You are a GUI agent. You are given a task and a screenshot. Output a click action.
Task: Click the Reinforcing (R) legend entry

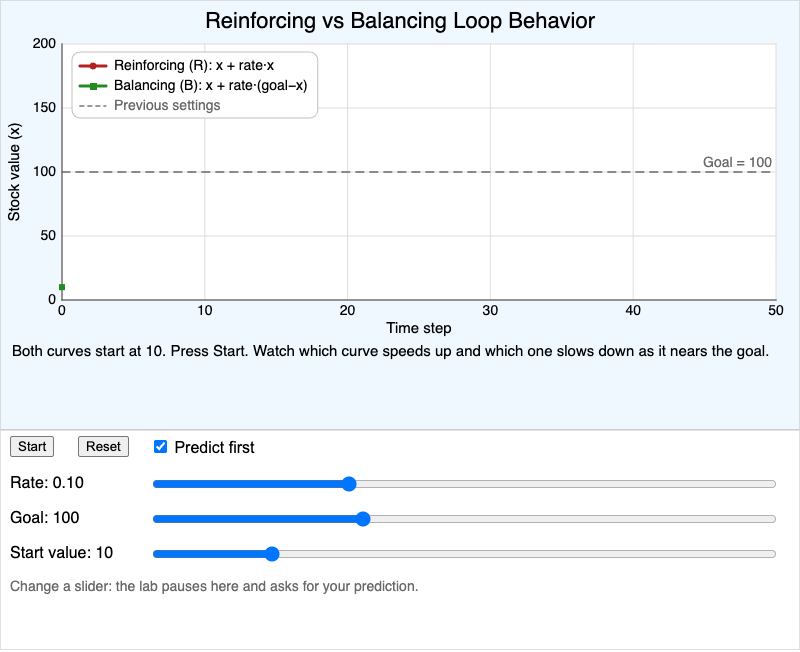(177, 65)
